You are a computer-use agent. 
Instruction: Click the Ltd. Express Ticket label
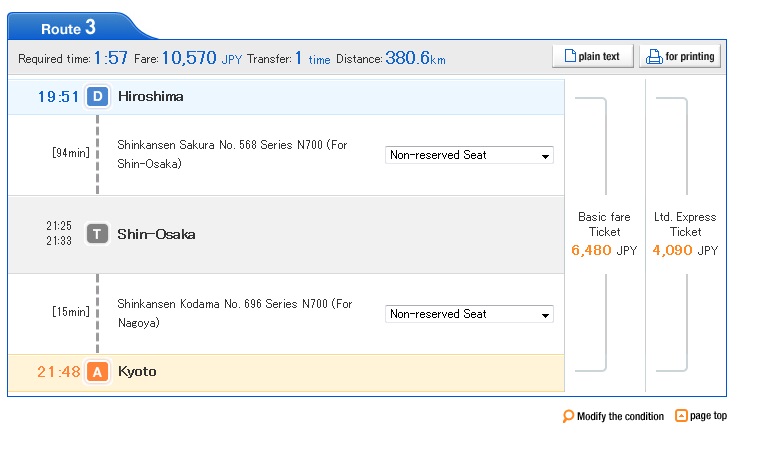(685, 224)
